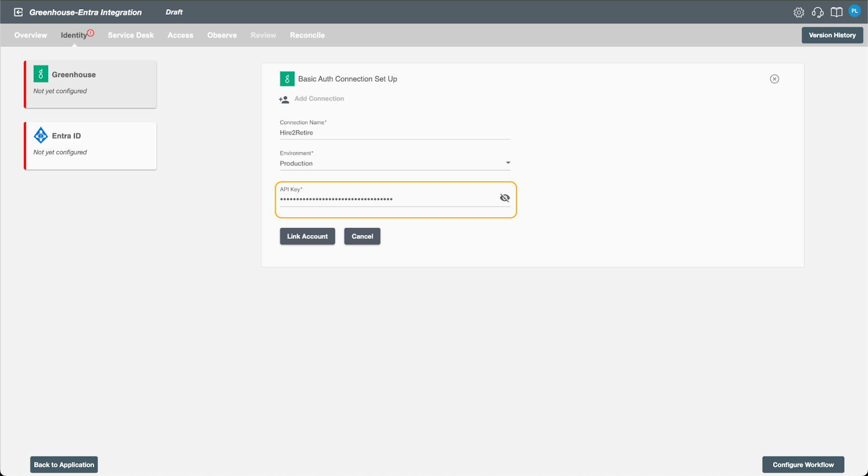Screen dimensions: 868x476
Task: Click the Add Connection link
Action: click(319, 99)
